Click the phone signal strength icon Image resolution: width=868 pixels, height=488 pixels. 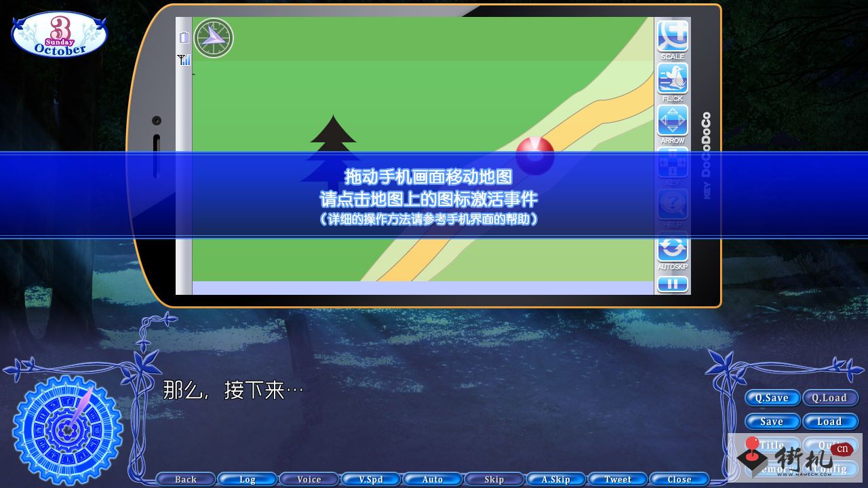[x=184, y=60]
